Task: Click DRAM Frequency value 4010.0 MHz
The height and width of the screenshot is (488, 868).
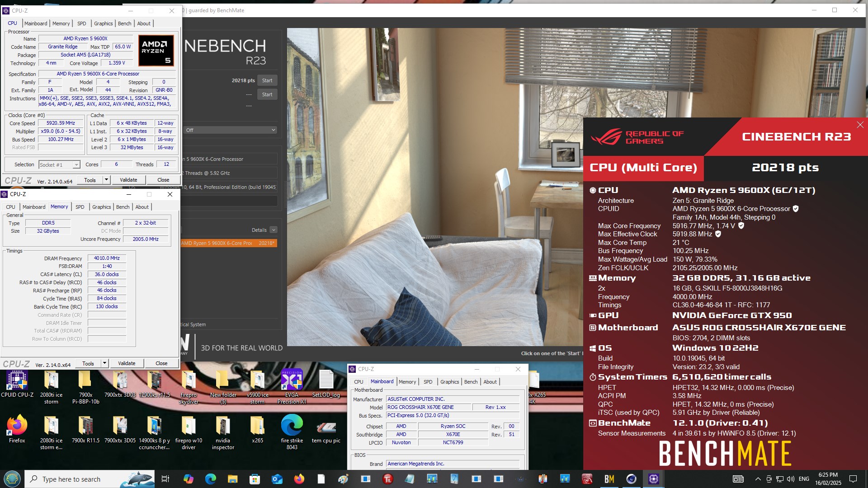Action: pyautogui.click(x=107, y=258)
